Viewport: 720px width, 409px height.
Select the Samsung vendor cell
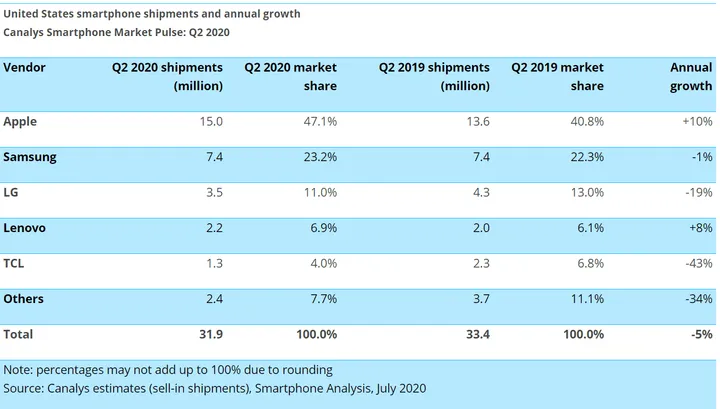pos(30,157)
